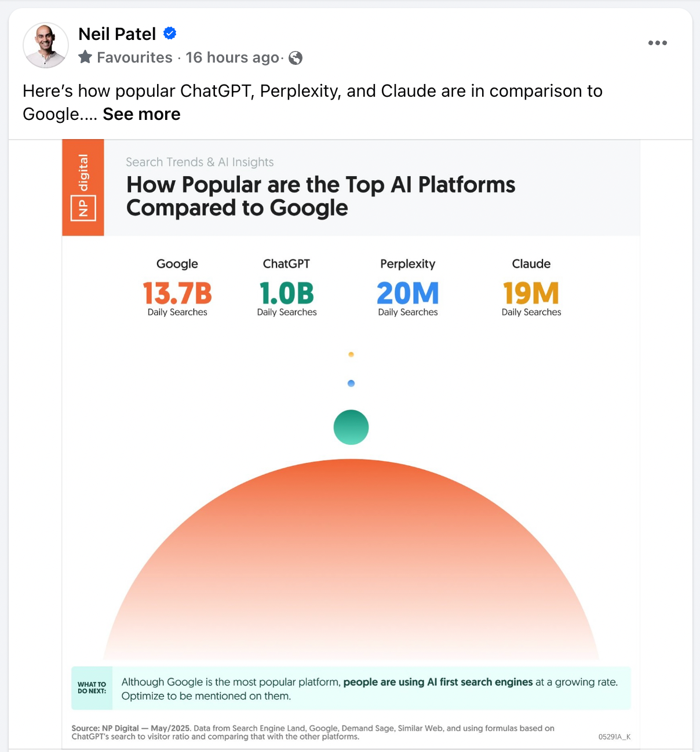Click the Perplexity 20M daily searches figure
700x752 pixels.
[408, 293]
